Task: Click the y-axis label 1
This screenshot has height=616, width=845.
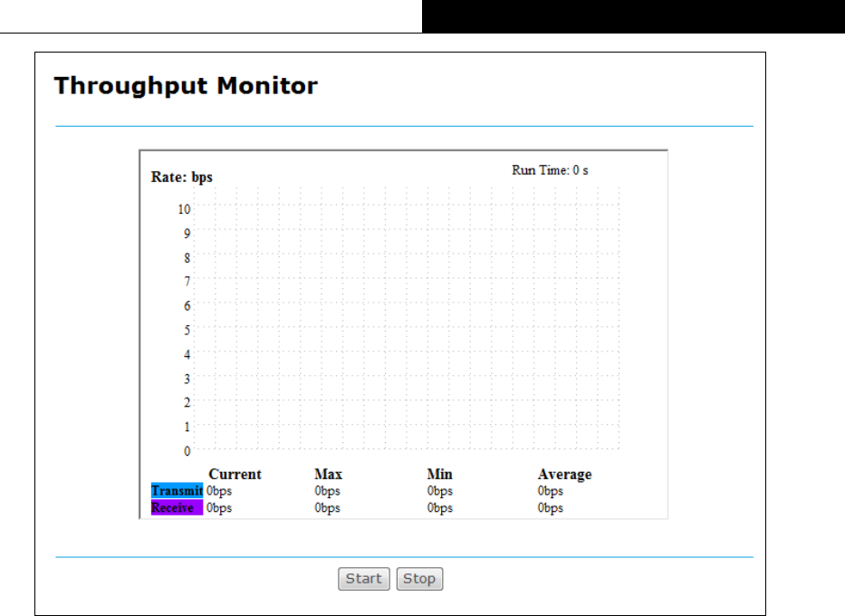Action: pos(187,427)
